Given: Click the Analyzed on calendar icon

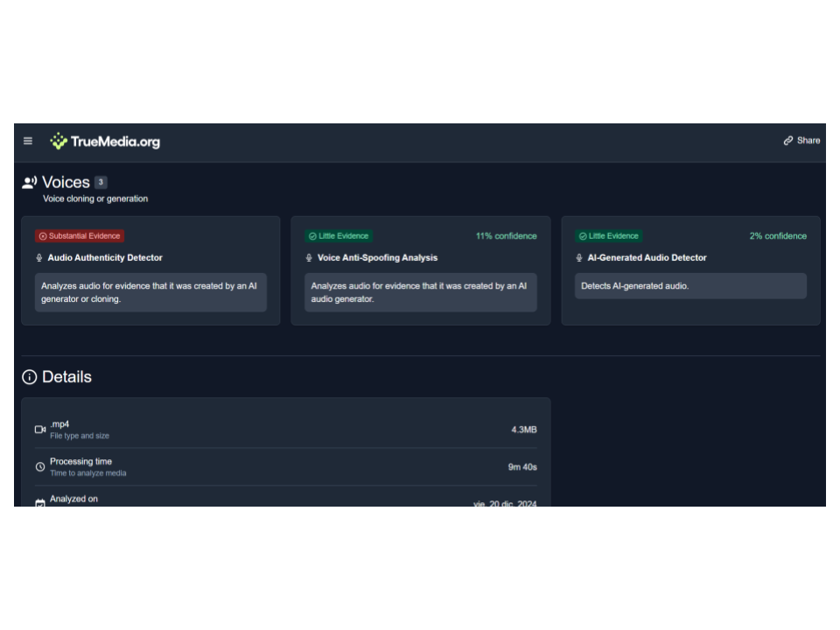Looking at the screenshot, I should tap(40, 503).
